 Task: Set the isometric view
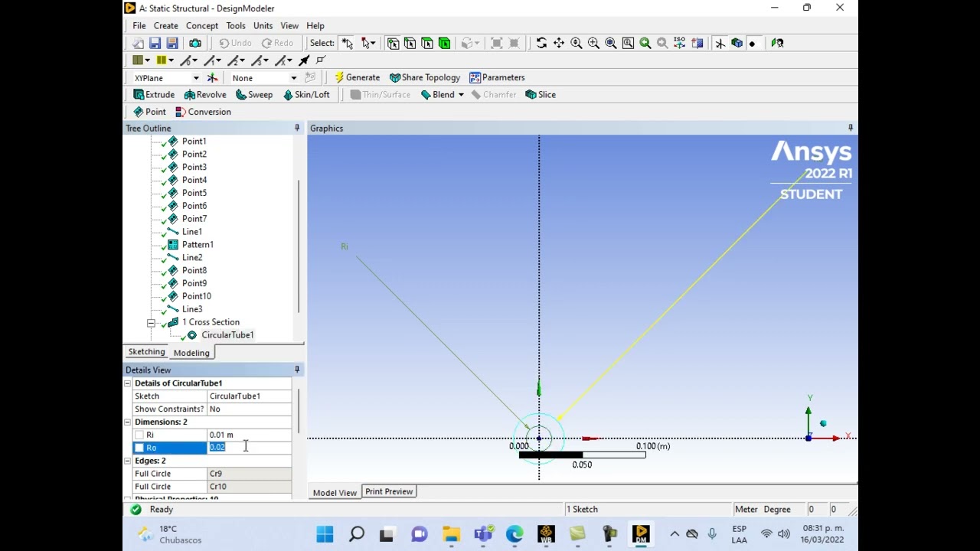coord(680,44)
